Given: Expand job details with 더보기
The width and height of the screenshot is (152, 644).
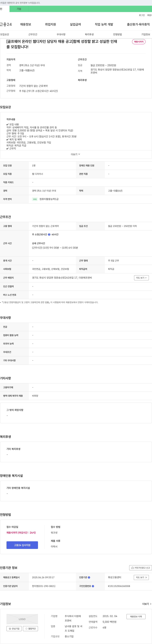Looking at the screenshot, I should point(76,154).
